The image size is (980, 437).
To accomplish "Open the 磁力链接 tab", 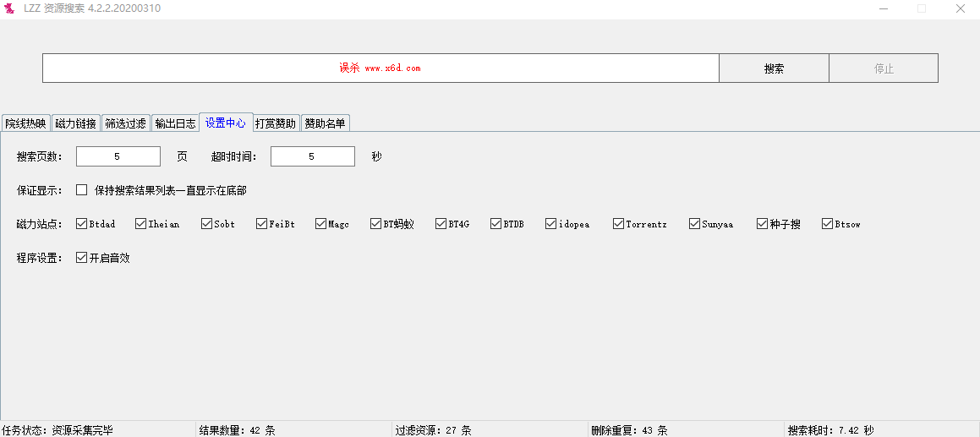I will click(75, 123).
